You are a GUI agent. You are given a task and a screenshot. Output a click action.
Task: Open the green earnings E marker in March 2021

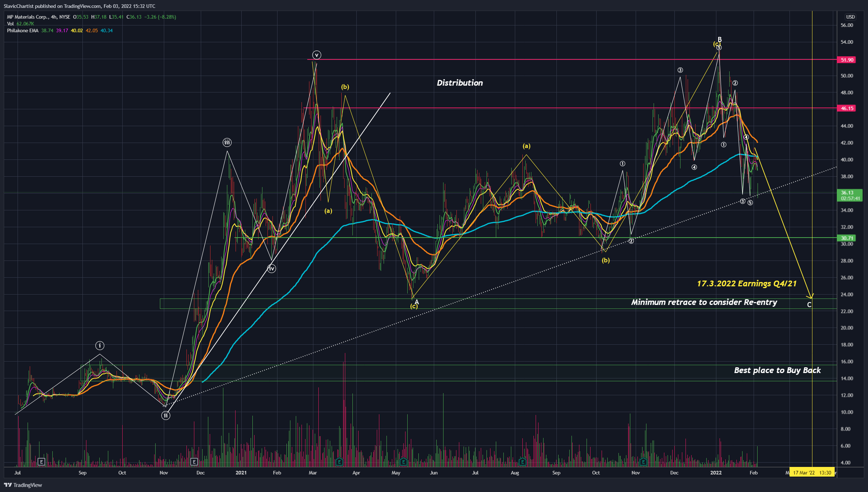point(339,462)
